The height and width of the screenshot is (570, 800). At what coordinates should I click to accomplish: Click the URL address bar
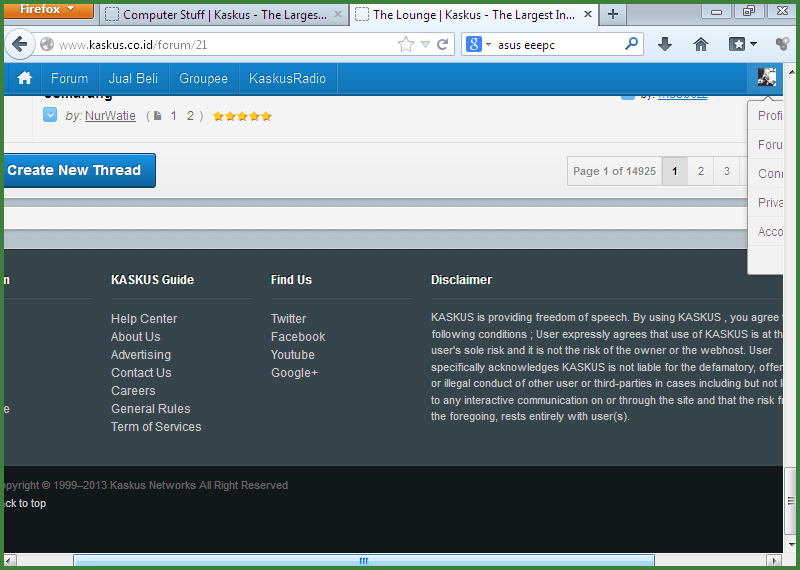[x=226, y=44]
